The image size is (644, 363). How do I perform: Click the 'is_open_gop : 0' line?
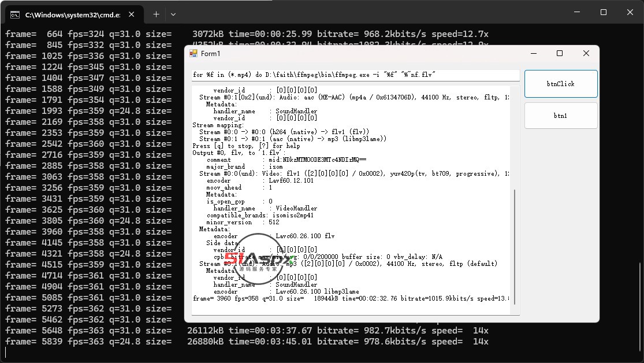pos(240,201)
